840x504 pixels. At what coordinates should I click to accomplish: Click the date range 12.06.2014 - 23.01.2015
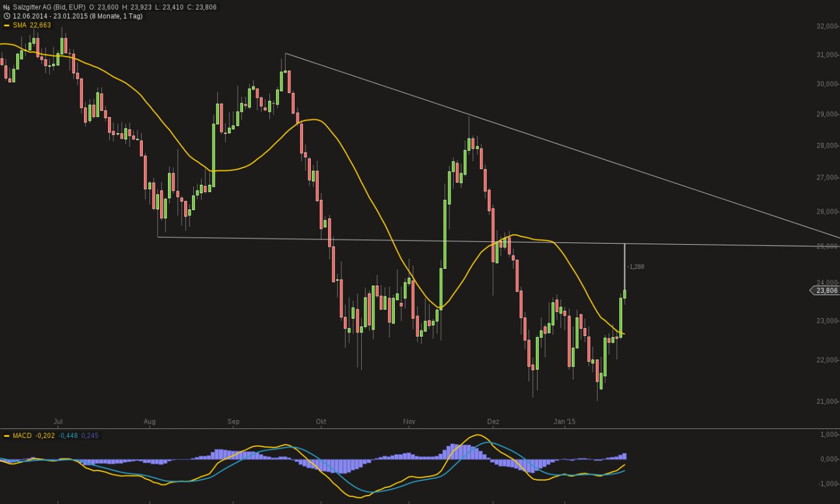click(50, 16)
